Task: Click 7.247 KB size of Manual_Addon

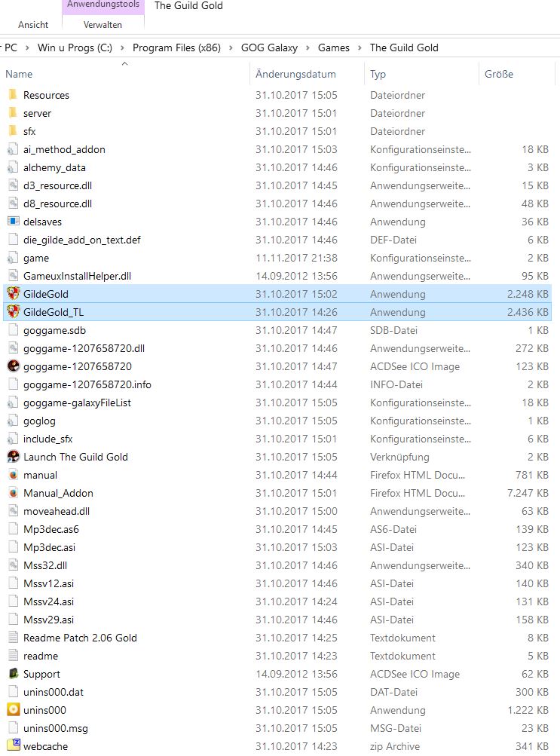Action: click(x=528, y=493)
